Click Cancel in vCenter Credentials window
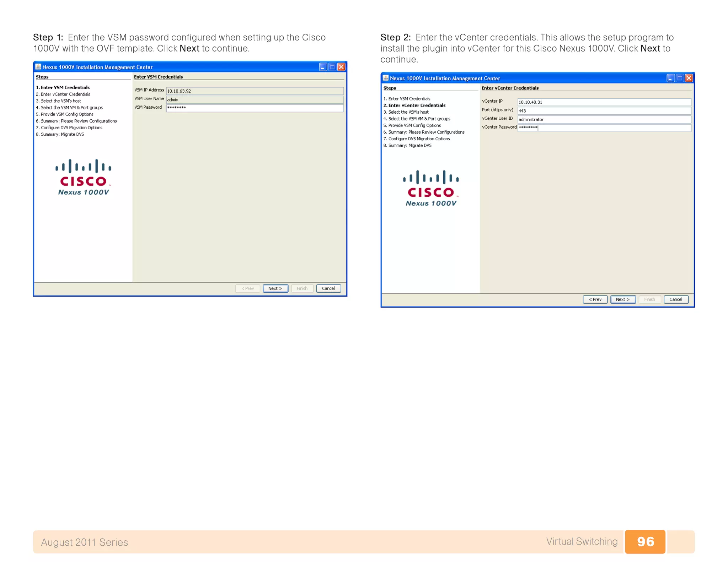The image size is (728, 562). pos(675,299)
